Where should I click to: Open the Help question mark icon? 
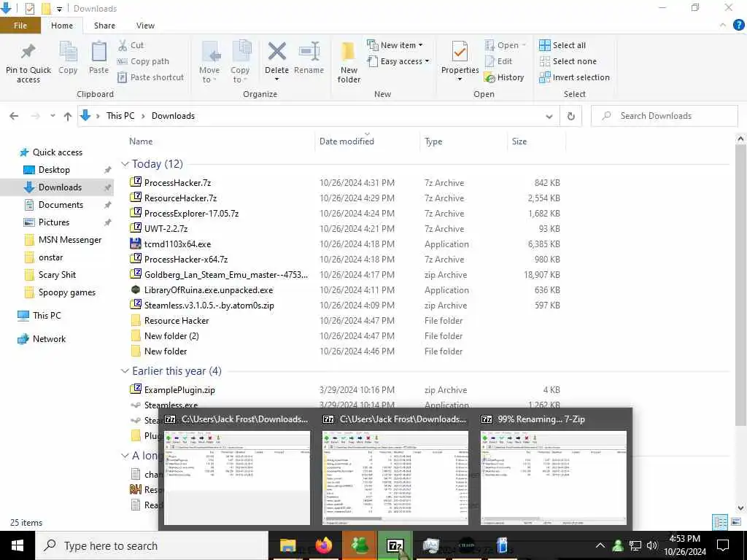(738, 26)
